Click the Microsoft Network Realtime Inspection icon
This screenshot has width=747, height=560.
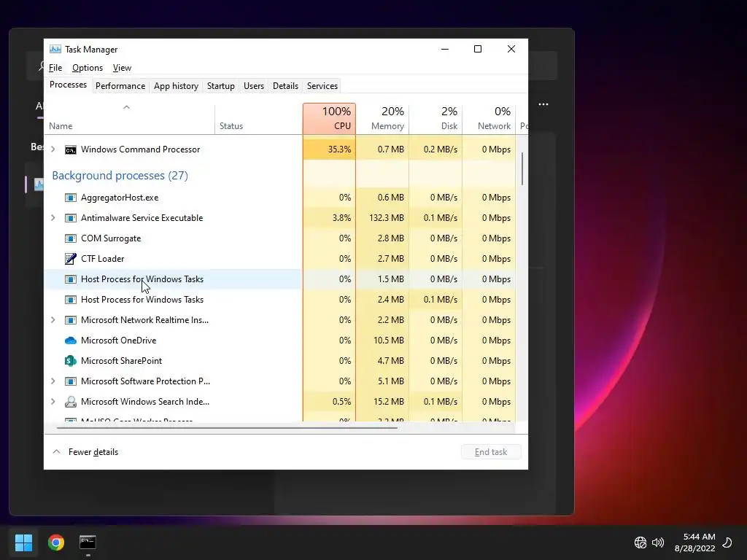(71, 320)
